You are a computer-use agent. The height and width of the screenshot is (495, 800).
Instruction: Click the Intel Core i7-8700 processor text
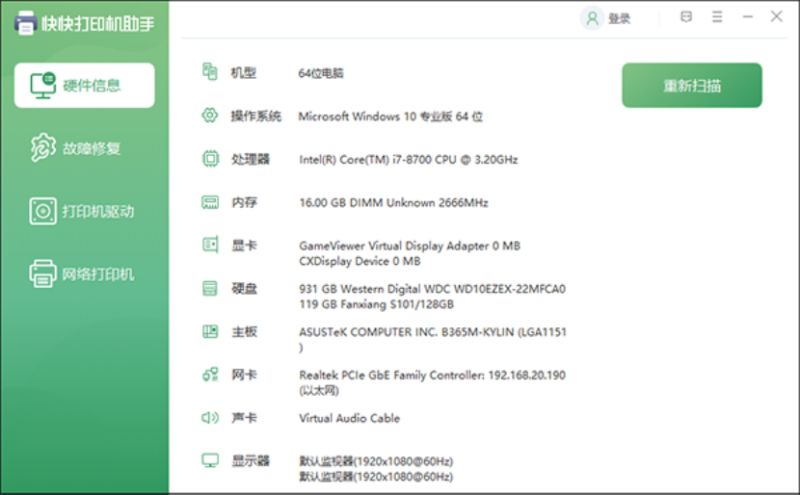pyautogui.click(x=408, y=159)
